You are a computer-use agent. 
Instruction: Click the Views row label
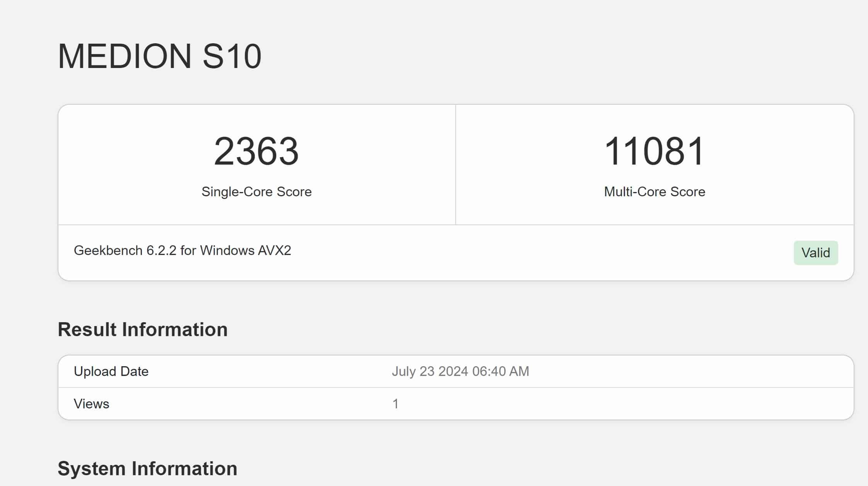tap(91, 404)
